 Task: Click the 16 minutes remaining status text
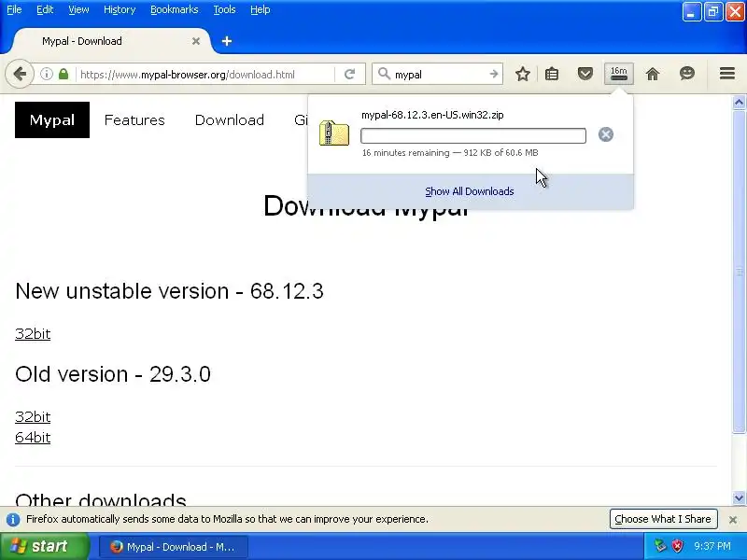click(450, 153)
